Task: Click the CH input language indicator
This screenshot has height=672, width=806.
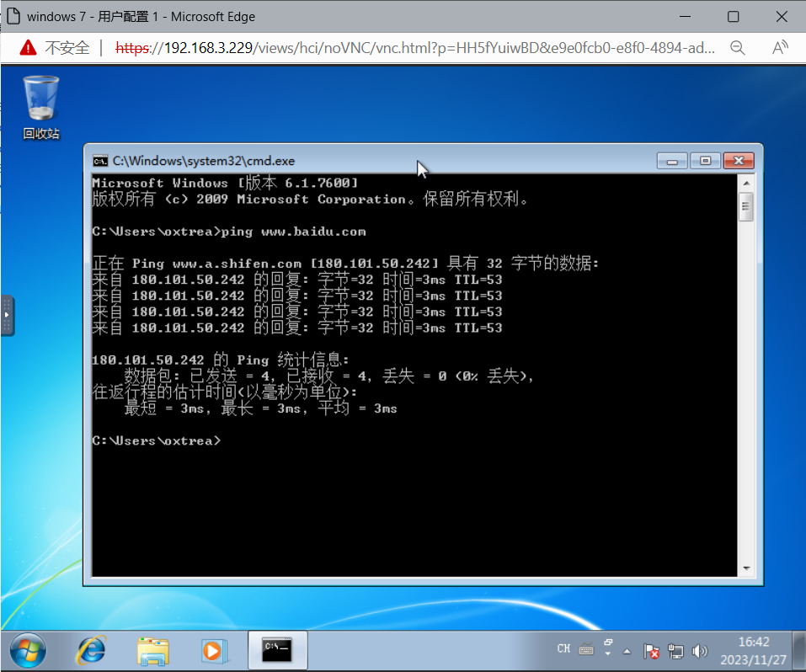Action: coord(563,648)
